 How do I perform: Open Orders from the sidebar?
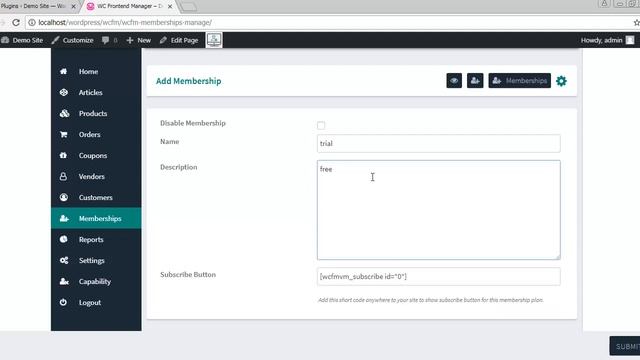coord(96,135)
